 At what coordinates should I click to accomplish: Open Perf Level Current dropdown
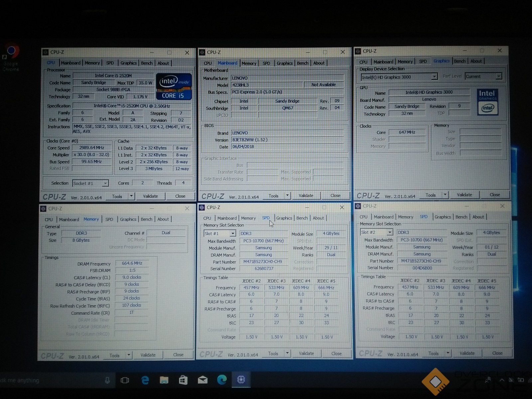498,76
